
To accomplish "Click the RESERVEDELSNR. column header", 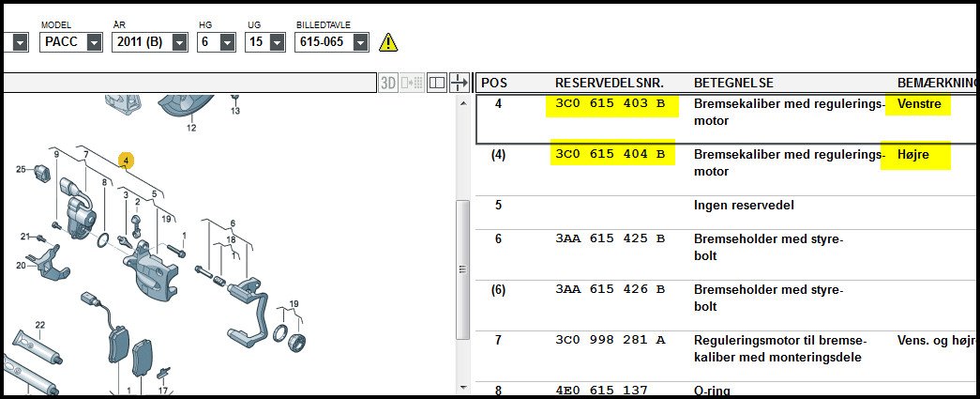I will coord(608,83).
